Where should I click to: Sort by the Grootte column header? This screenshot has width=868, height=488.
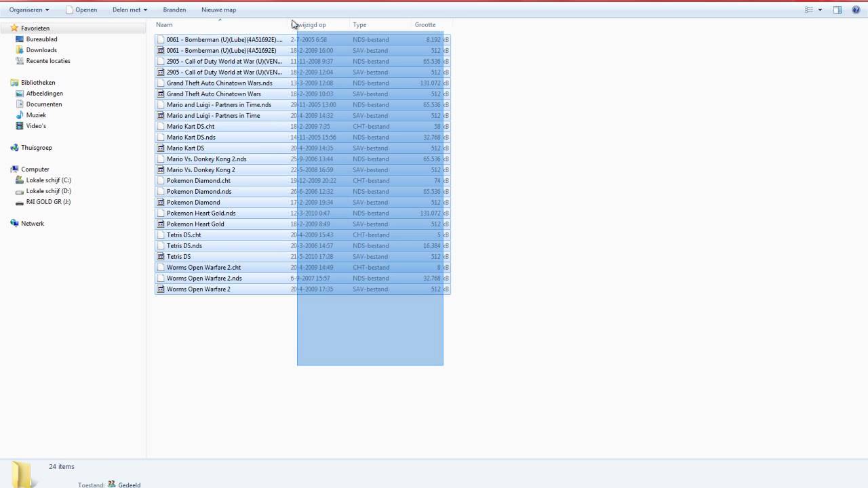[425, 25]
